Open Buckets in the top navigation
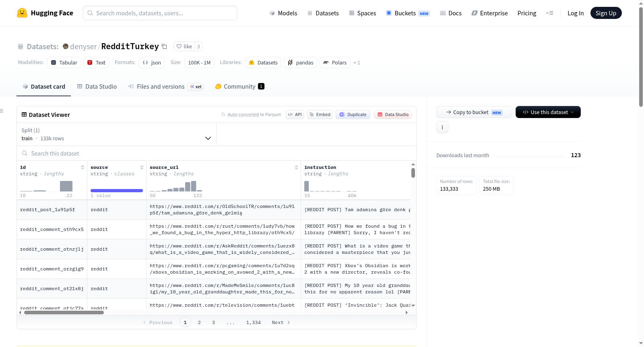 click(408, 13)
